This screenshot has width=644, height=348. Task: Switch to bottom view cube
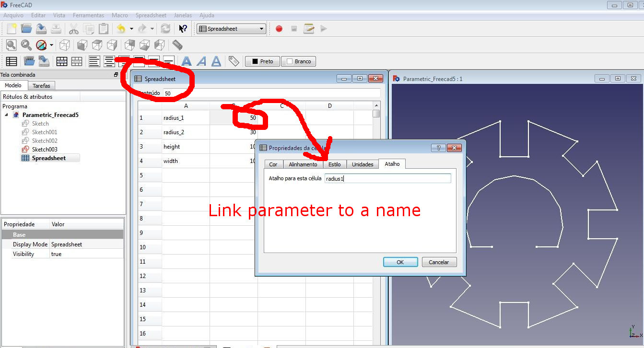144,45
